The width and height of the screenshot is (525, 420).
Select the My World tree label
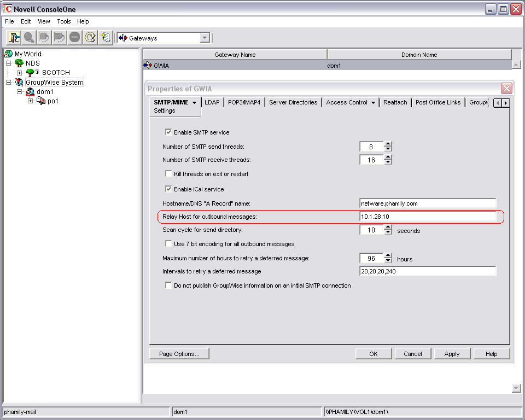(x=28, y=54)
